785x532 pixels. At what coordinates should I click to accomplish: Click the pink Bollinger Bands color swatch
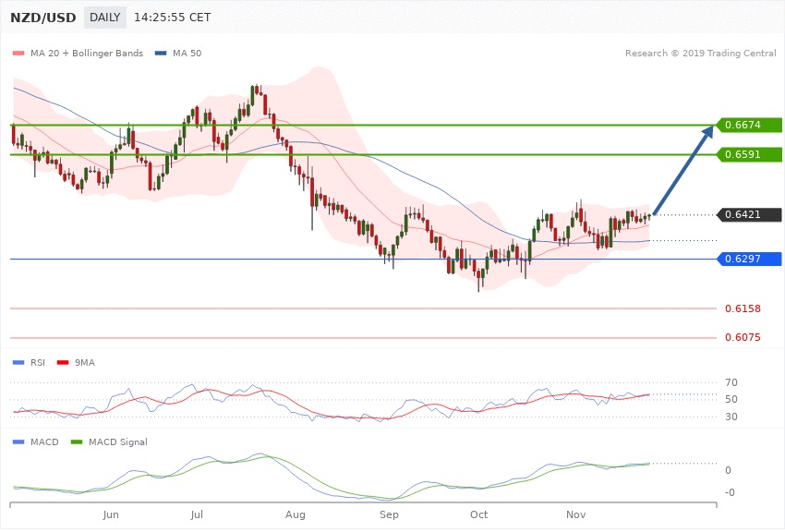tap(18, 54)
